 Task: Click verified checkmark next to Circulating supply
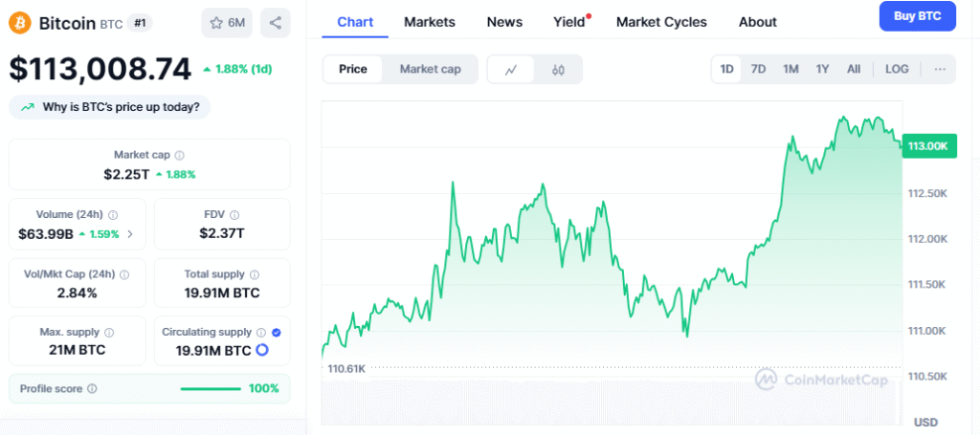pos(277,332)
